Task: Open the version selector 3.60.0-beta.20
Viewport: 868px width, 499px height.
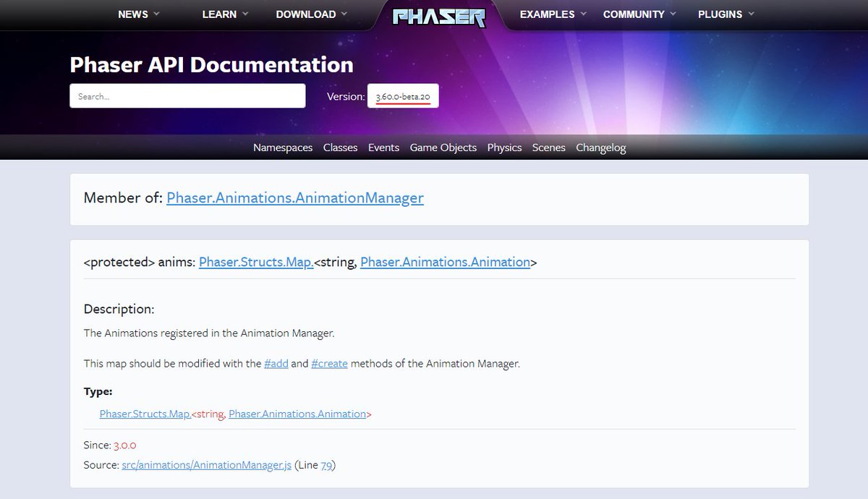Action: coord(403,96)
